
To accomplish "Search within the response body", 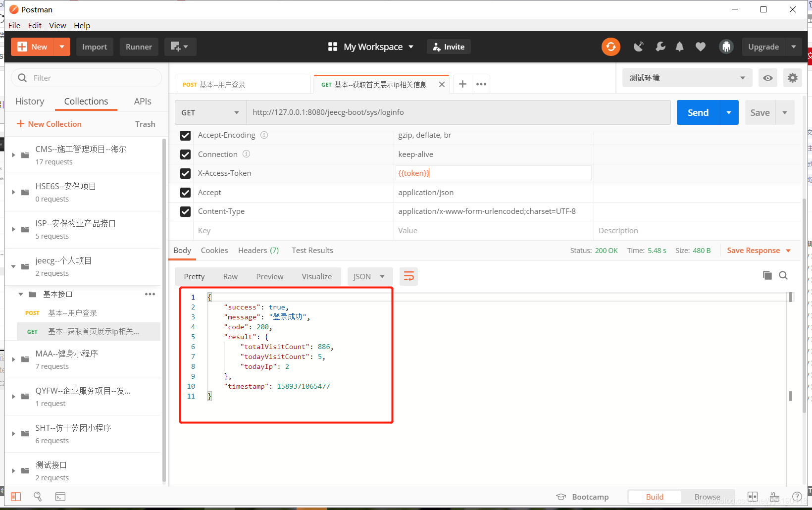I will tap(783, 275).
